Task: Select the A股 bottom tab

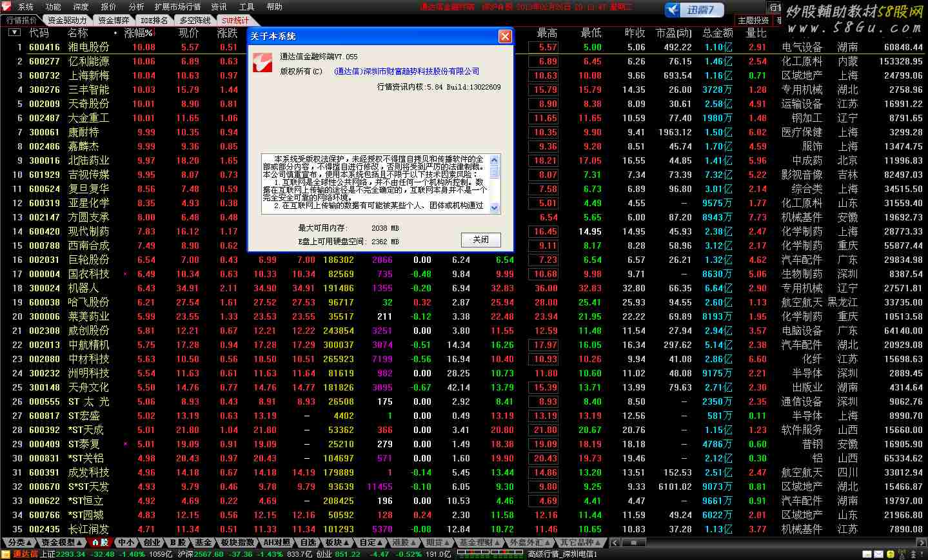Action: pyautogui.click(x=100, y=543)
